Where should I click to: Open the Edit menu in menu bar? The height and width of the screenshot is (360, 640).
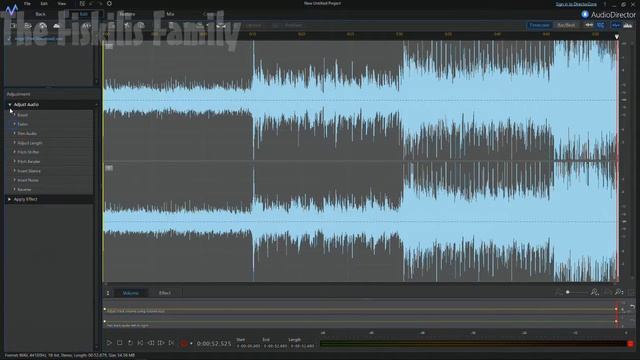[44, 4]
